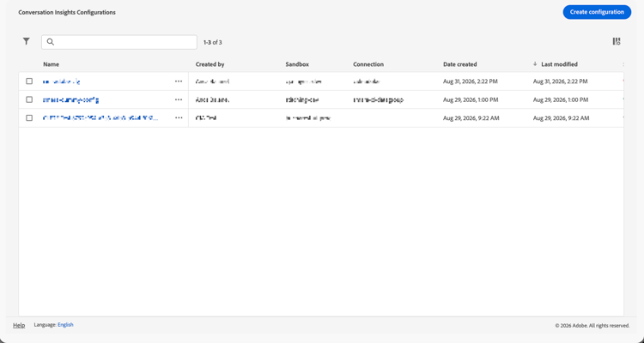This screenshot has width=644, height=343.
Task: Click the Last modified sort arrow
Action: pos(535,64)
